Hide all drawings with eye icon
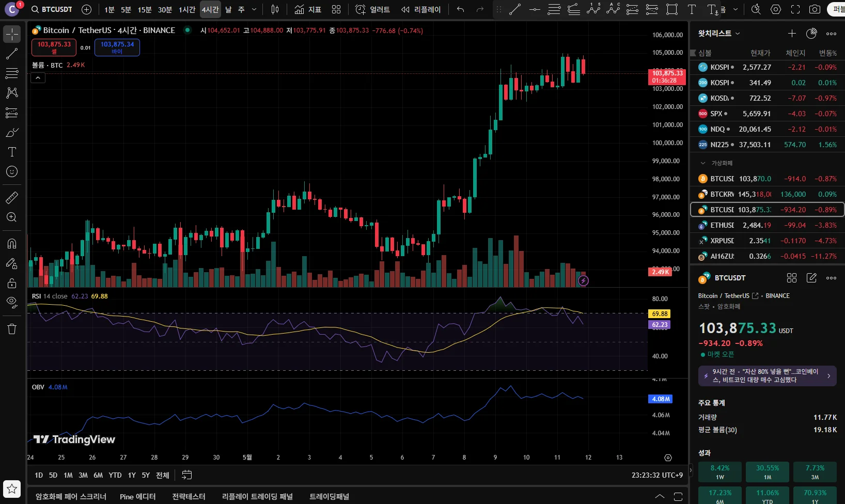Viewport: 845px width, 504px height. 12,303
